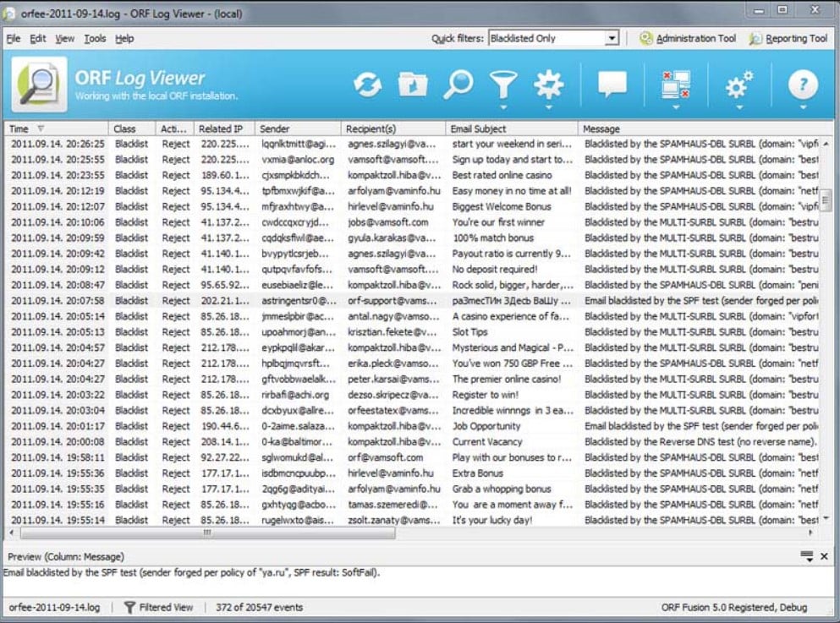Click recipient jobs@vamsoft.com
Viewport: 840px width, 623px height.
pos(388,222)
